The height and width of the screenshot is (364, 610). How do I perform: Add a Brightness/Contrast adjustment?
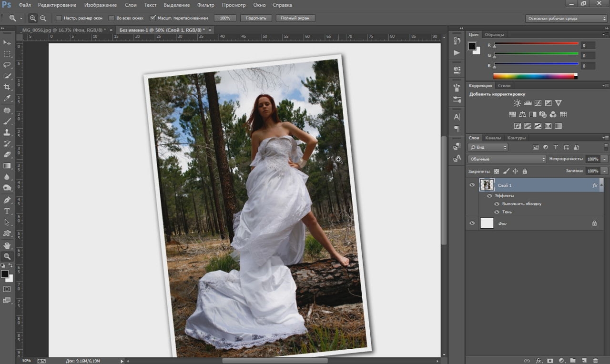click(x=518, y=103)
